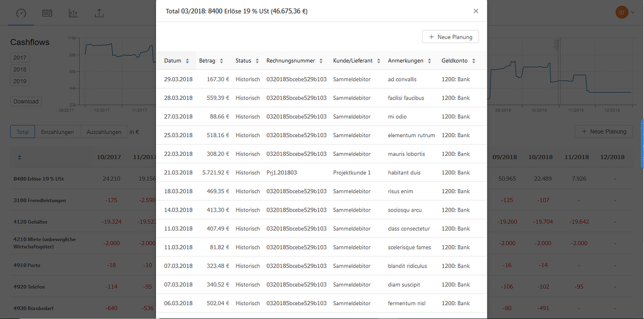Sort by Betrag column arrows
This screenshot has width=644, height=319.
[x=221, y=61]
